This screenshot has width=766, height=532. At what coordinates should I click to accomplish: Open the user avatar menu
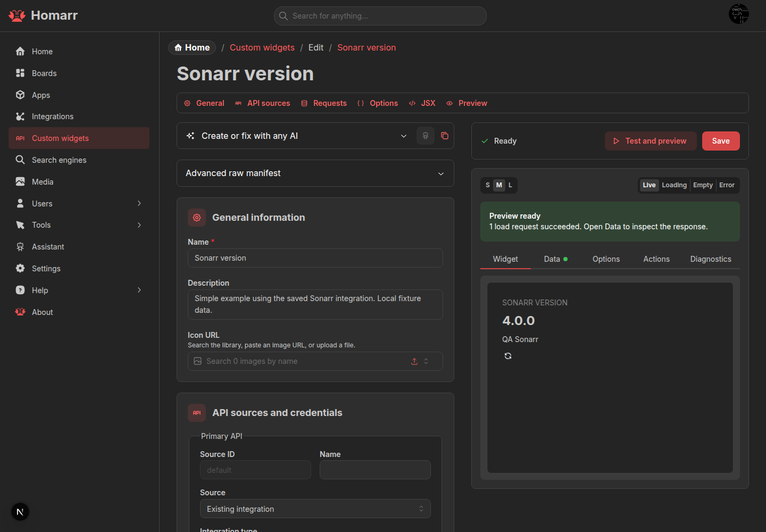coord(739,14)
